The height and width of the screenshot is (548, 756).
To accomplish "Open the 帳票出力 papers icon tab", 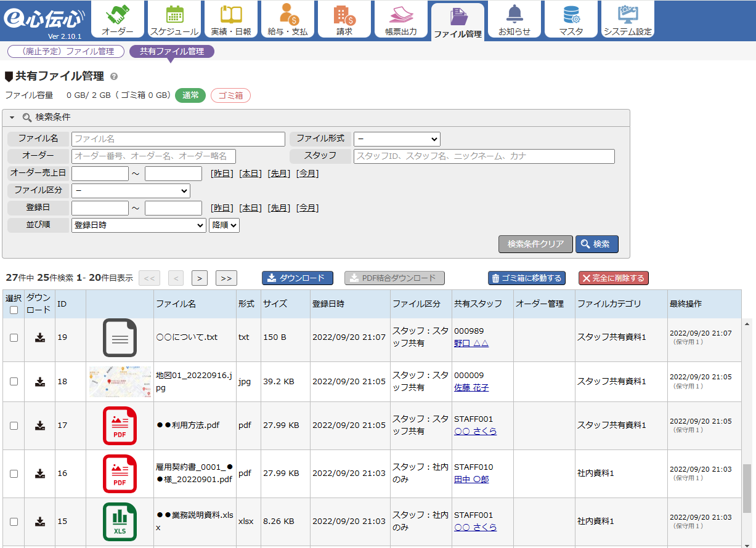I will pyautogui.click(x=401, y=20).
